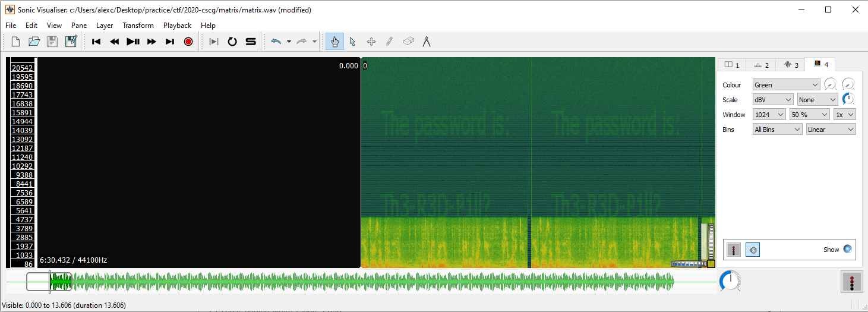
Task: Switch to layer tab 1
Action: (733, 65)
